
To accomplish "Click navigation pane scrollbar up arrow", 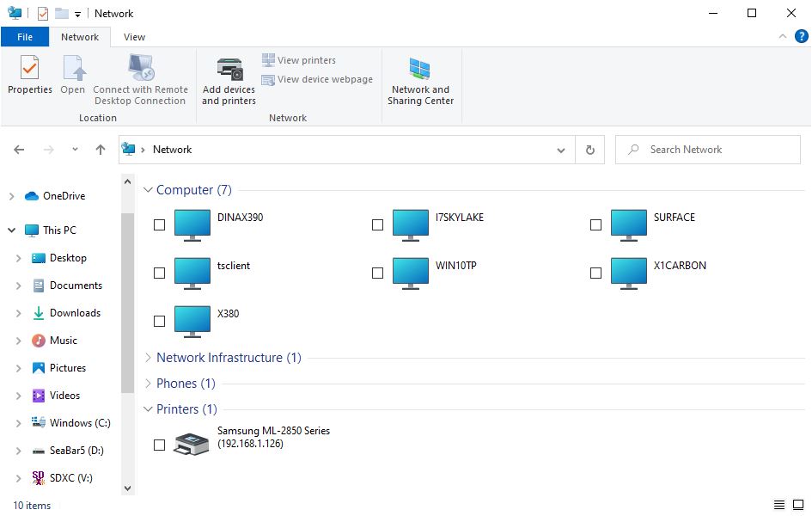I will tap(127, 181).
